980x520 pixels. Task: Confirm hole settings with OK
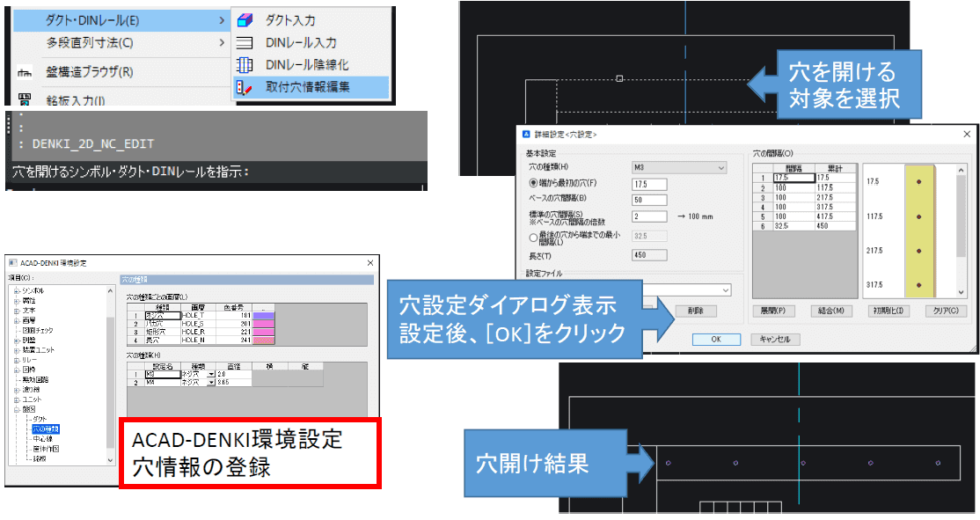pyautogui.click(x=716, y=340)
